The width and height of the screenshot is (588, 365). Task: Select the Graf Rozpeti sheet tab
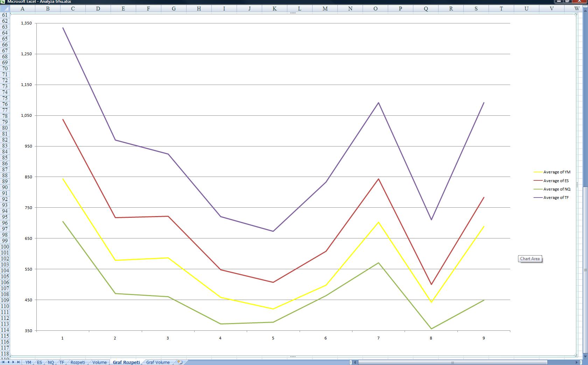[x=126, y=363]
